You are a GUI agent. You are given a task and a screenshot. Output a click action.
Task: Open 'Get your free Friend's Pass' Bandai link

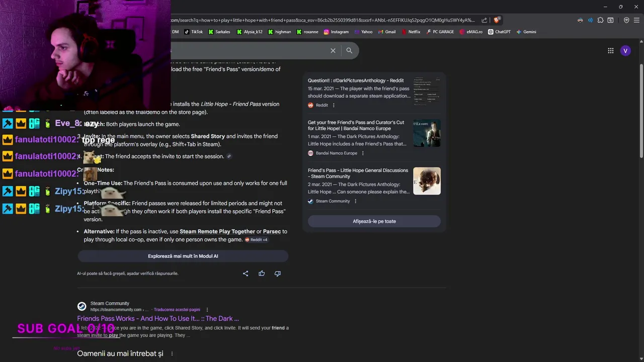[356, 125]
